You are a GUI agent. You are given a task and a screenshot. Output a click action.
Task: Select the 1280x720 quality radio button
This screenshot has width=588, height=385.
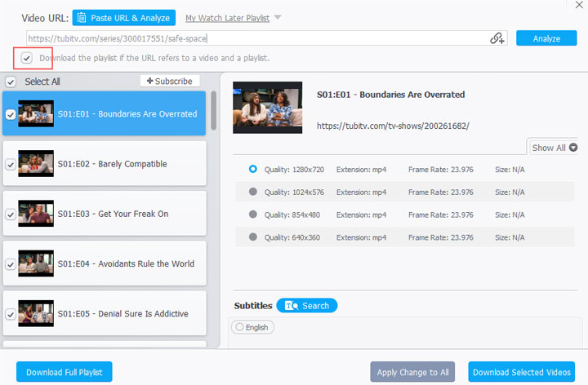pyautogui.click(x=253, y=170)
